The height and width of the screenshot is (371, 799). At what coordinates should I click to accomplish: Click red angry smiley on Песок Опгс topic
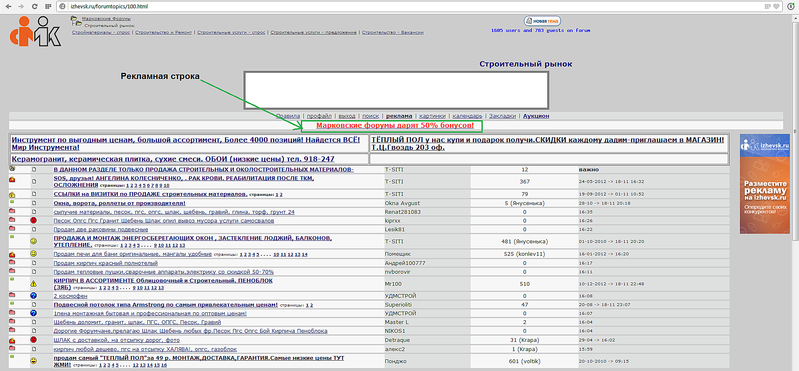(34, 221)
